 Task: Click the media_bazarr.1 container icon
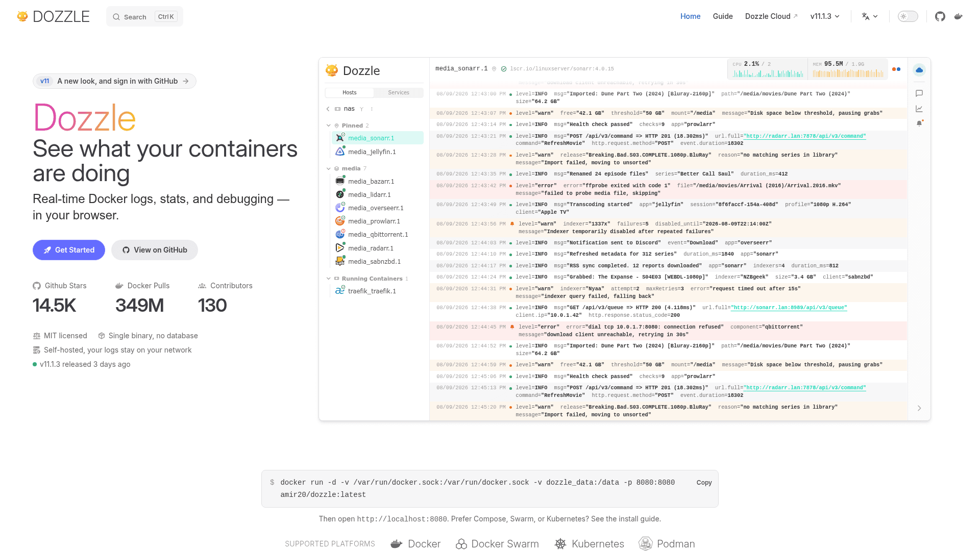[340, 181]
